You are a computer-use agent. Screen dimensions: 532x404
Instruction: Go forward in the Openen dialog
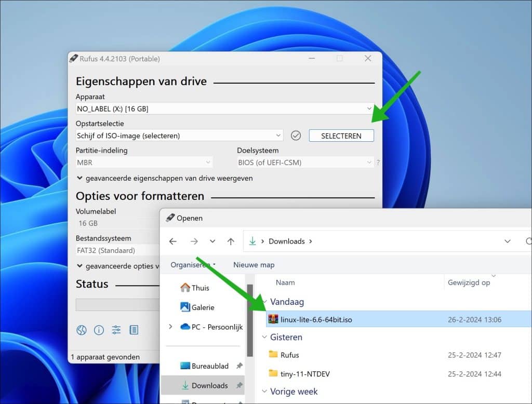[194, 241]
